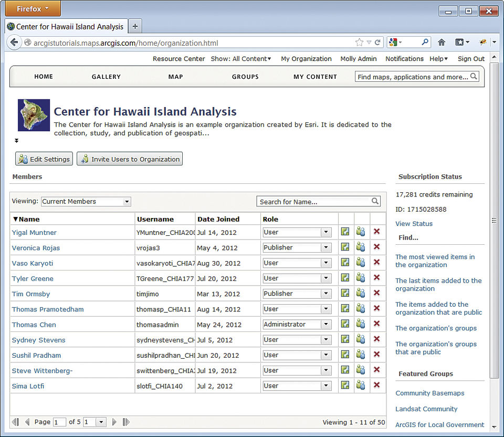Click the groups icon for Yigal Muntner
This screenshot has width=504, height=437.
(361, 232)
